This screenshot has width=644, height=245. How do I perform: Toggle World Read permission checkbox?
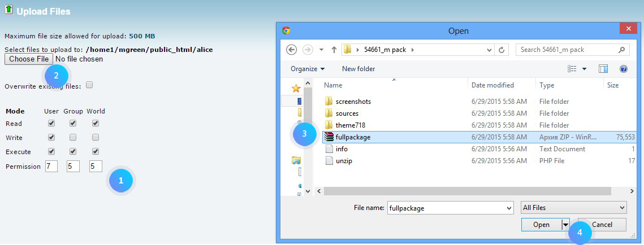pos(96,123)
